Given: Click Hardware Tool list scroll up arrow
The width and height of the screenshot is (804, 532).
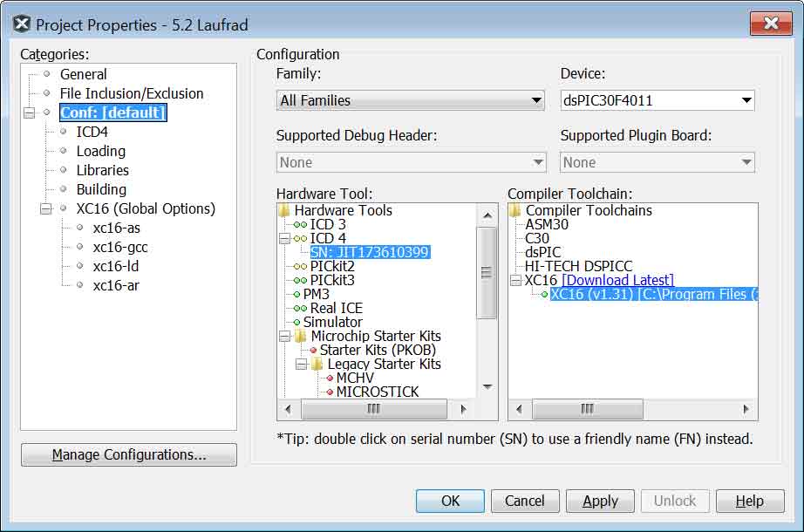Looking at the screenshot, I should click(x=487, y=215).
